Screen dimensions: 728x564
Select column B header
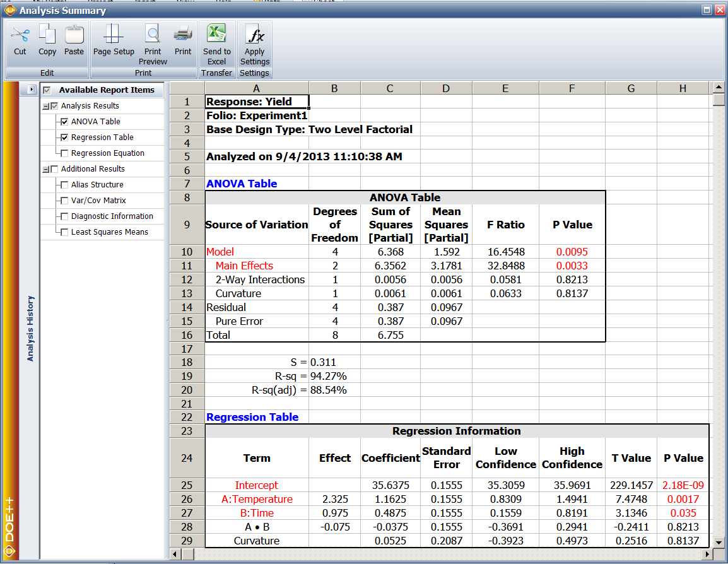(335, 88)
